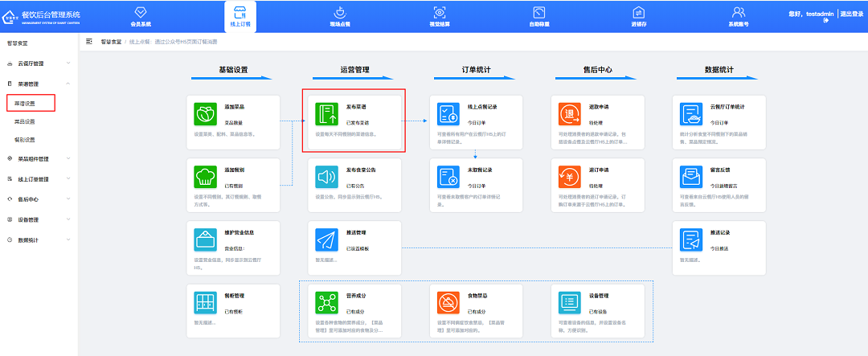Switch to the 现场点餐 top tab
868x356 pixels.
point(340,17)
